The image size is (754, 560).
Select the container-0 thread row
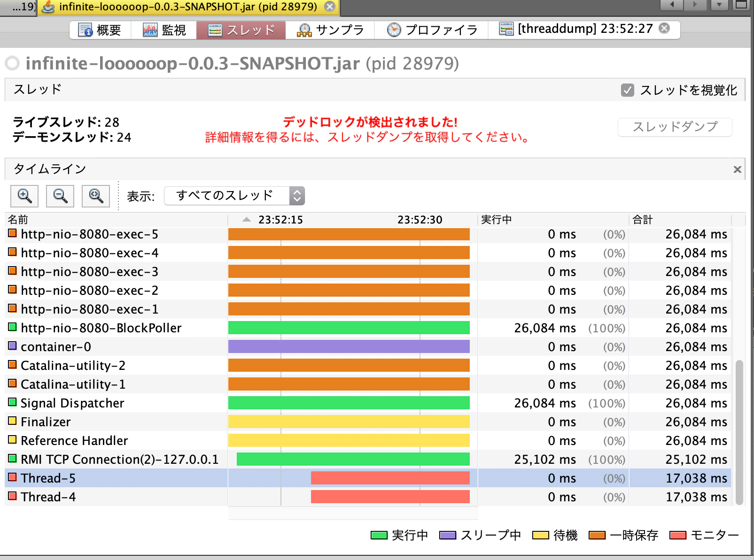pos(368,346)
